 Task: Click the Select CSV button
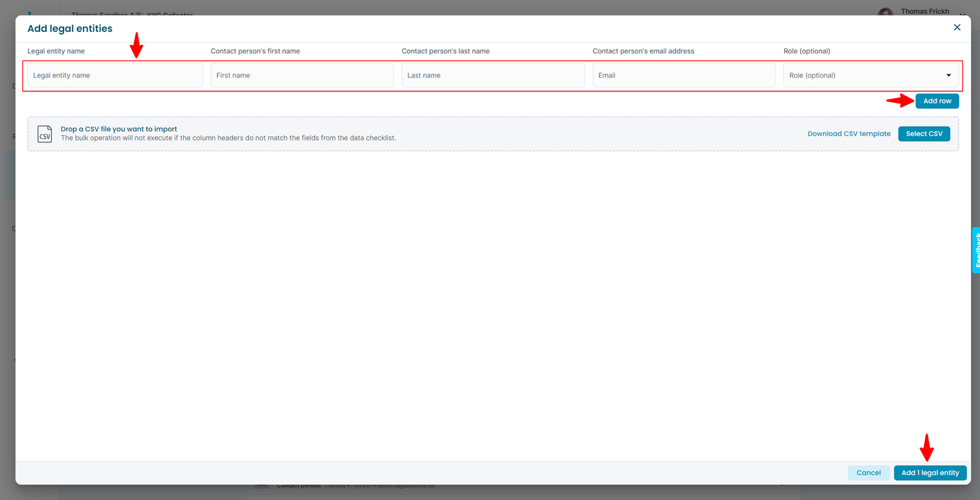[924, 134]
